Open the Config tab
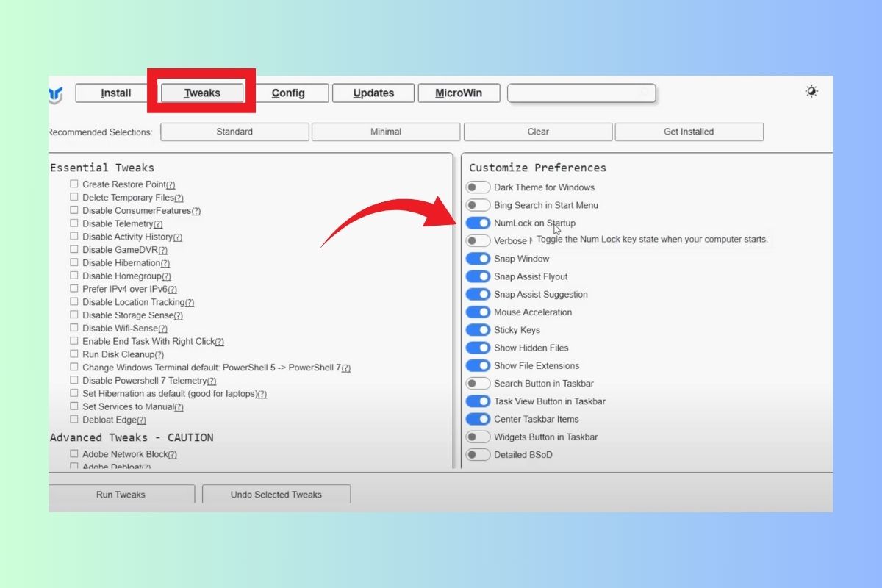The height and width of the screenshot is (588, 882). (x=288, y=93)
